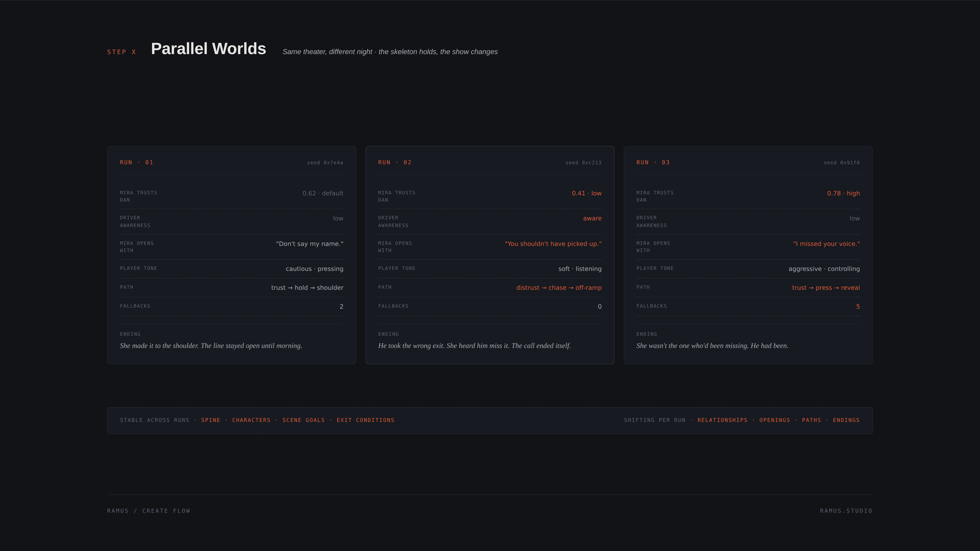Click the STEP X label
Screen dimensions: 980x551
pos(122,52)
